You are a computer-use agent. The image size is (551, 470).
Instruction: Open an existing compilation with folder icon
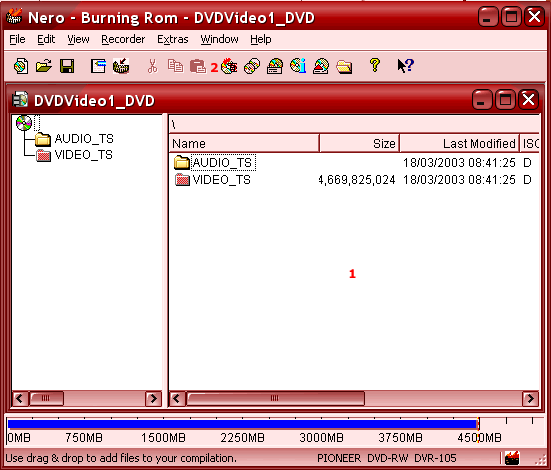tap(44, 66)
